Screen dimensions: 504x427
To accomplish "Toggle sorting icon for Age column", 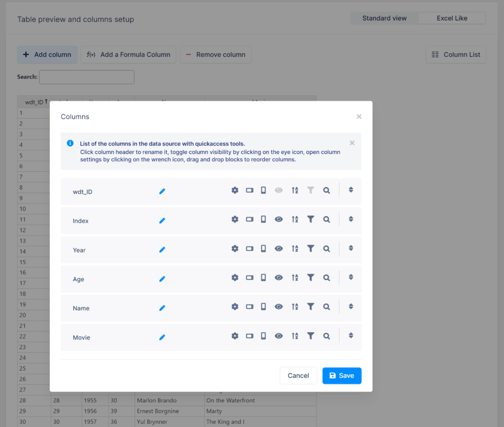I will coord(295,277).
